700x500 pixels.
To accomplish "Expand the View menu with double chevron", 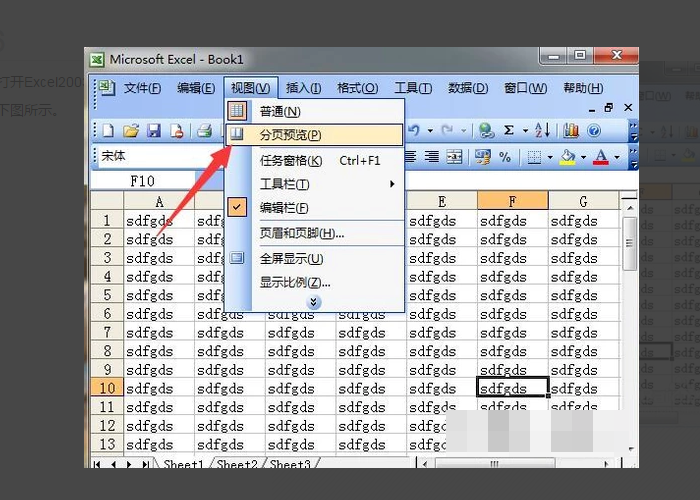I will coord(313,302).
